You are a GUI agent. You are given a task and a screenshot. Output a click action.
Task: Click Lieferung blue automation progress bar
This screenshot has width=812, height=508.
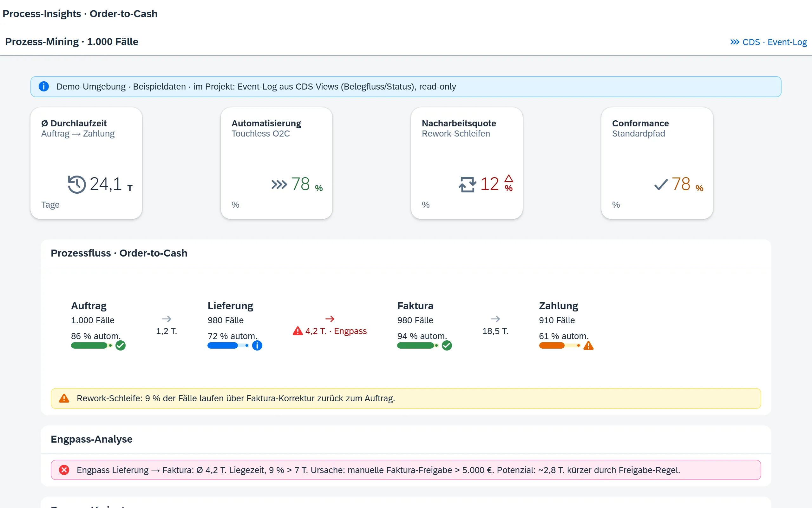click(228, 345)
